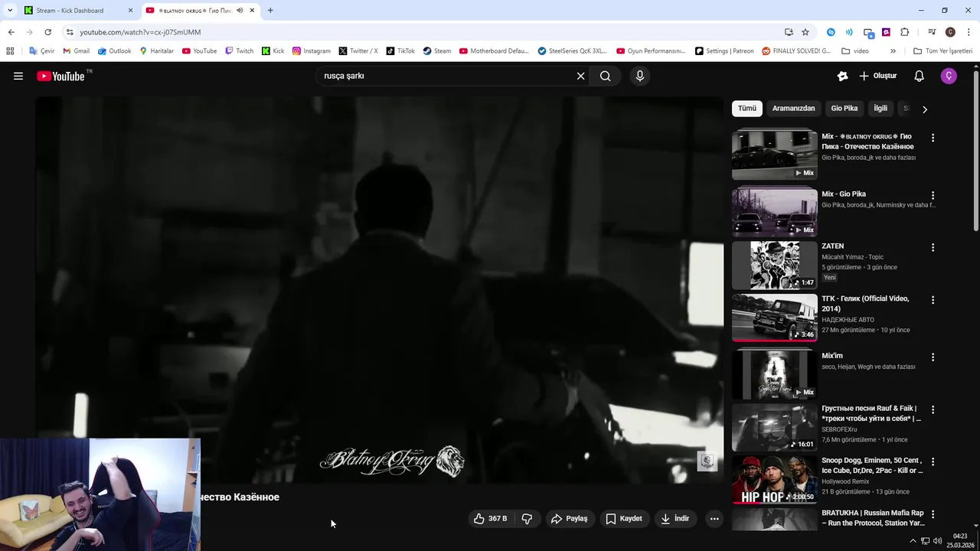Open the ТГК - Гелик video thumbnail
This screenshot has width=980, height=551.
click(x=774, y=318)
